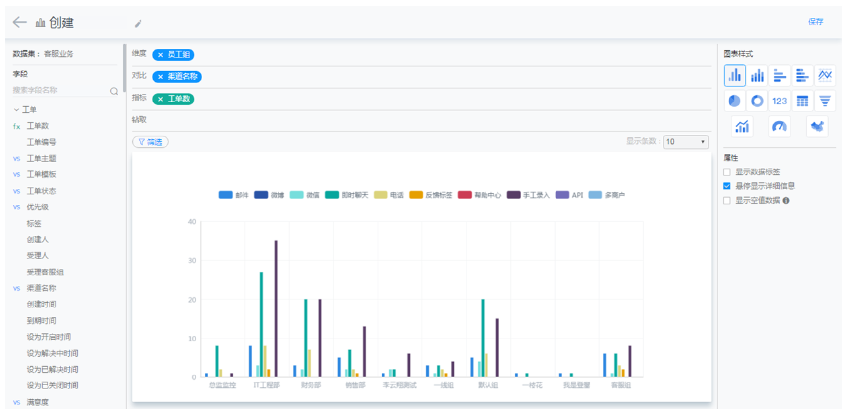Click the field list vertical scrollbar

point(124,68)
